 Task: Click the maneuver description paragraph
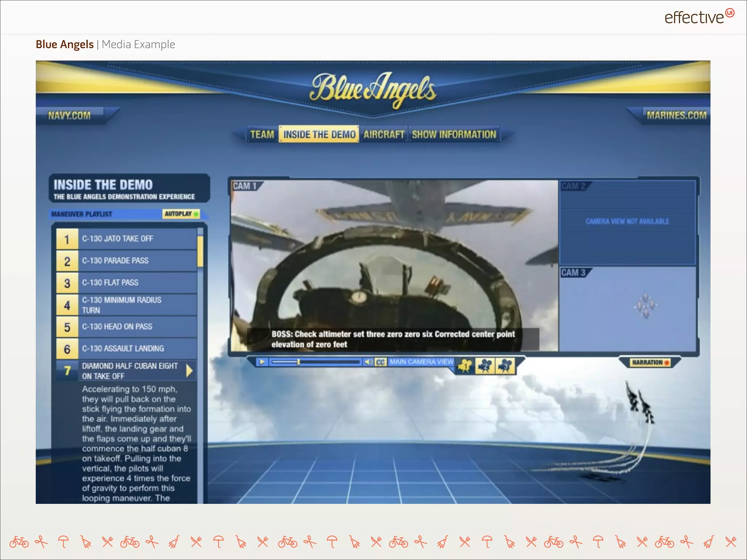136,443
